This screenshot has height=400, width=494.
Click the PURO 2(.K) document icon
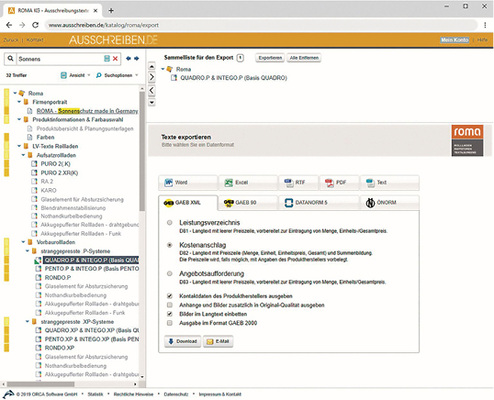pyautogui.click(x=34, y=164)
